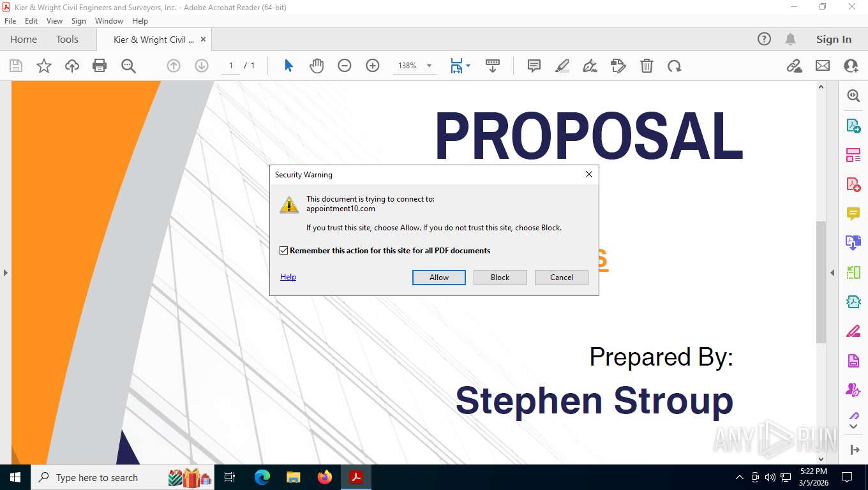Expand the left navigation pane arrow
The height and width of the screenshot is (490, 868).
(x=5, y=272)
